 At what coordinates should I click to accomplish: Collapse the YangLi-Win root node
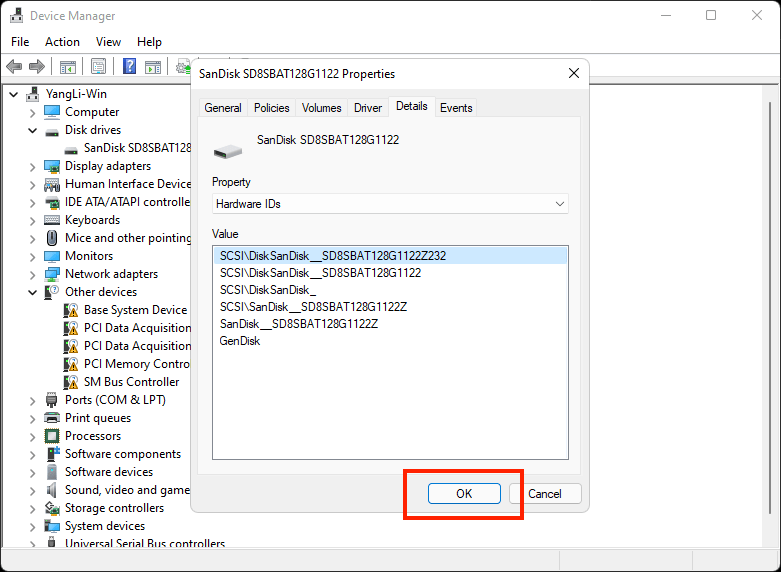pos(14,94)
